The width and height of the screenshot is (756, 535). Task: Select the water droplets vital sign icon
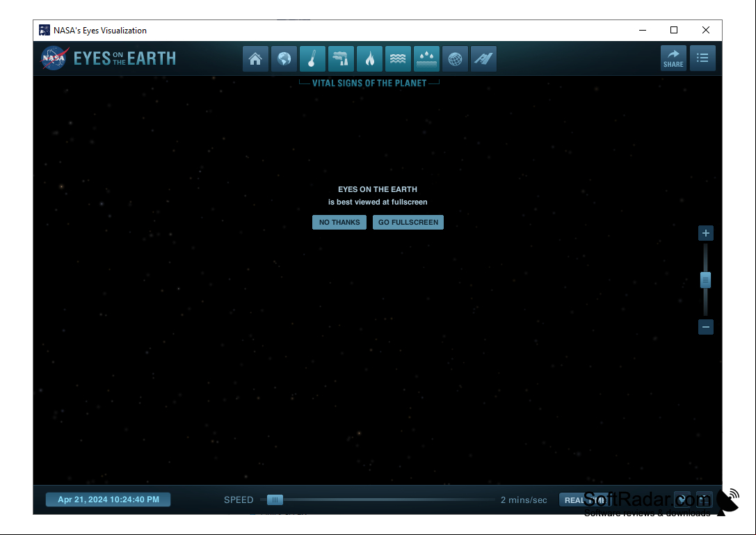[426, 58]
